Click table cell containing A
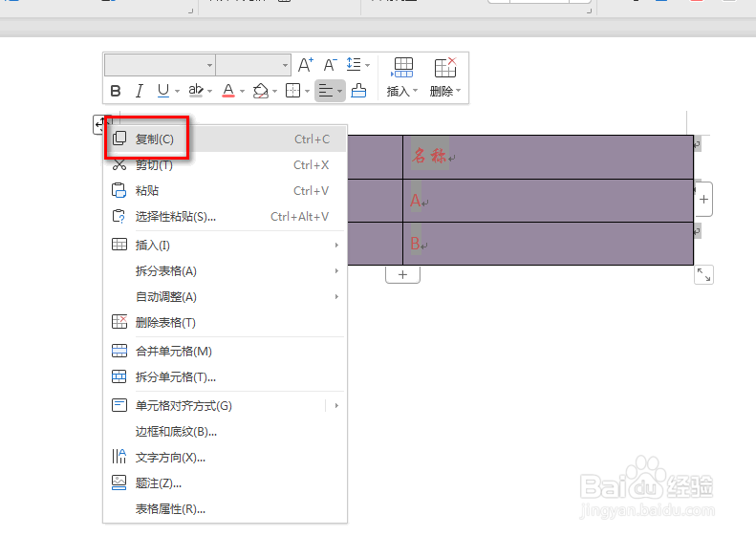This screenshot has height=536, width=756. click(x=549, y=201)
